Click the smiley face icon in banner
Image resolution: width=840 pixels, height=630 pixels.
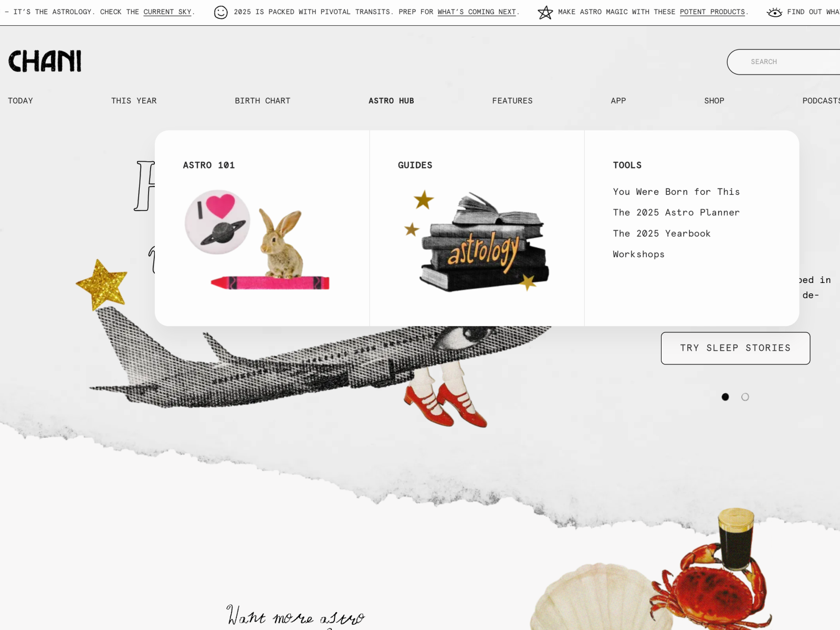coord(221,12)
